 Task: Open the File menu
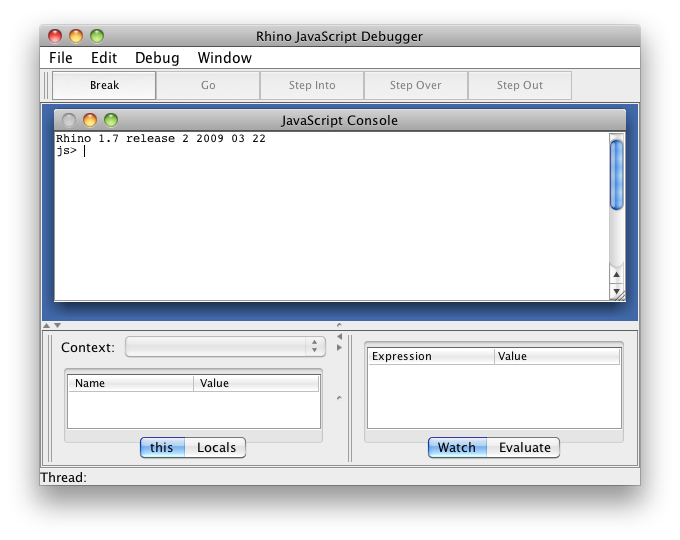click(x=61, y=58)
